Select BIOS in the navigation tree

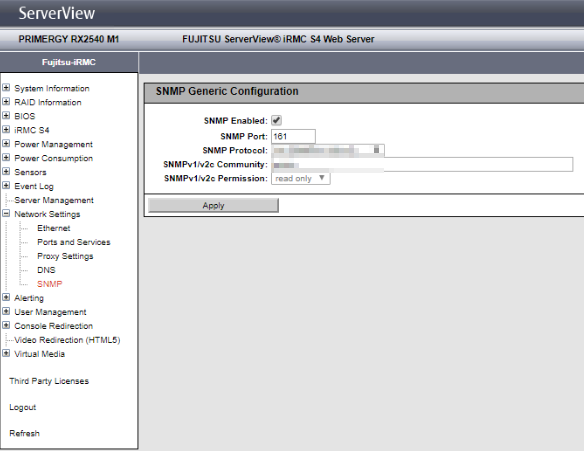25,116
